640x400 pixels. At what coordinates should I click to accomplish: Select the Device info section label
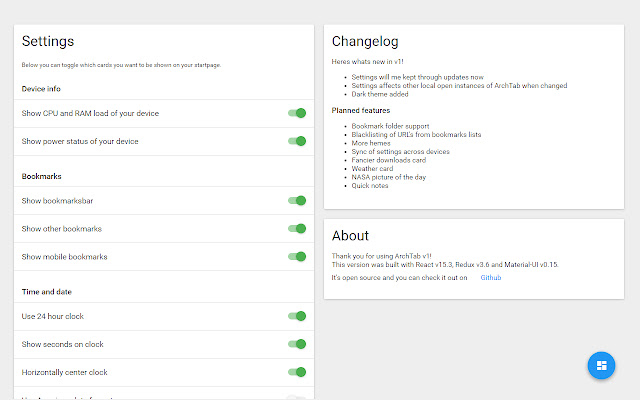tap(42, 89)
